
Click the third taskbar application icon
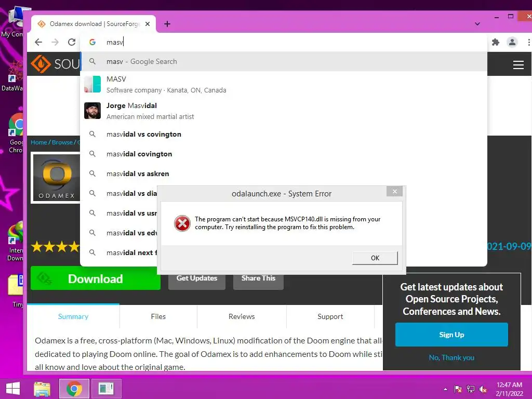pos(106,389)
